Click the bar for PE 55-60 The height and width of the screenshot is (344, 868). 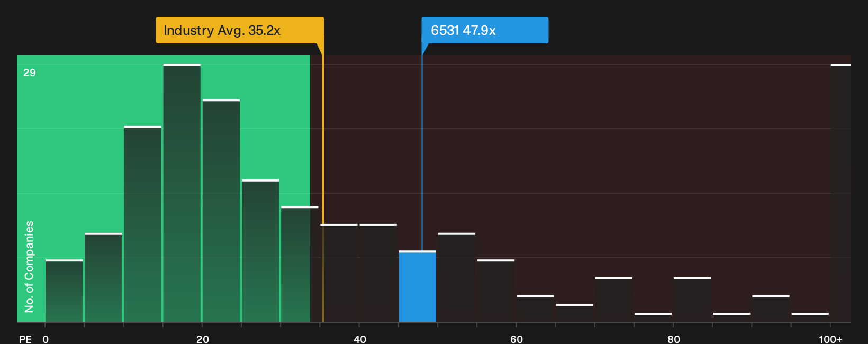pyautogui.click(x=496, y=291)
